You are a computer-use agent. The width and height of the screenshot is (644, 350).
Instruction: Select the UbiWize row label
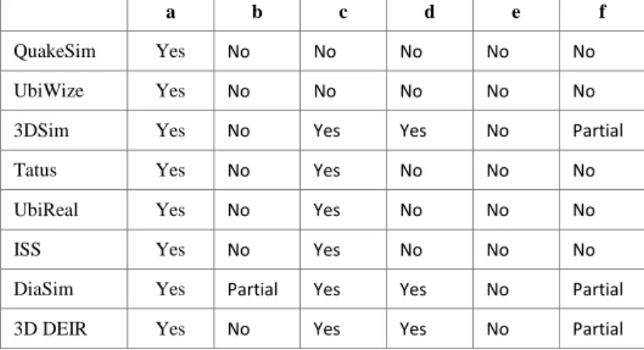point(49,91)
